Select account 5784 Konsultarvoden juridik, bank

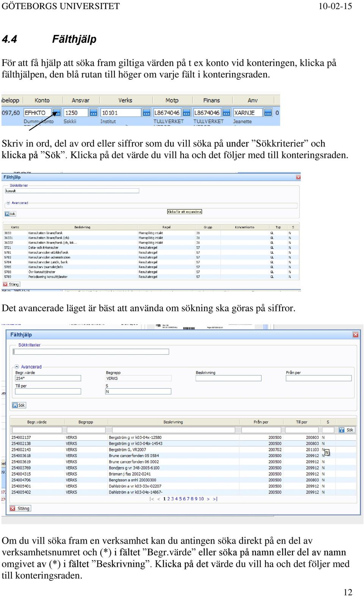151,262
